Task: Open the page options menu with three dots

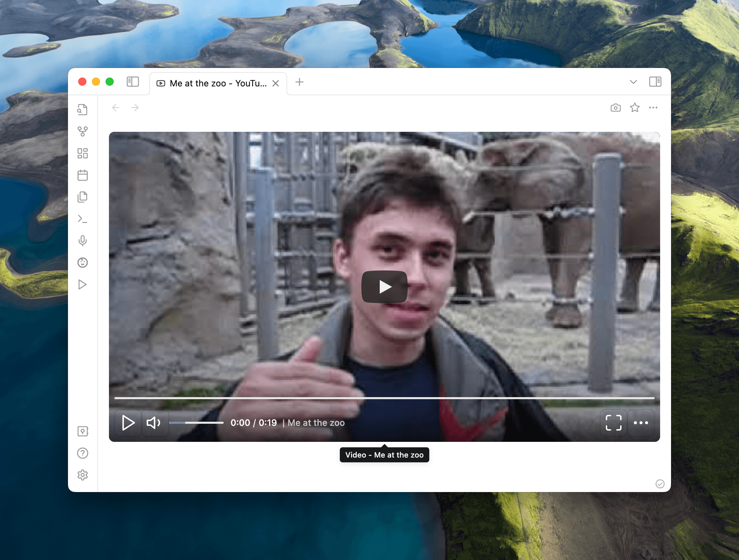Action: click(654, 108)
